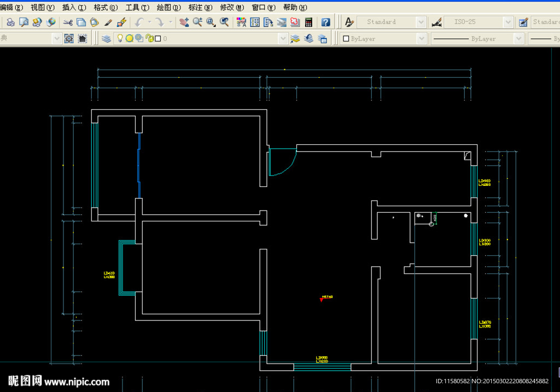Open the ISO-25 dimension style dropdown
The image size is (560, 392).
(x=508, y=22)
